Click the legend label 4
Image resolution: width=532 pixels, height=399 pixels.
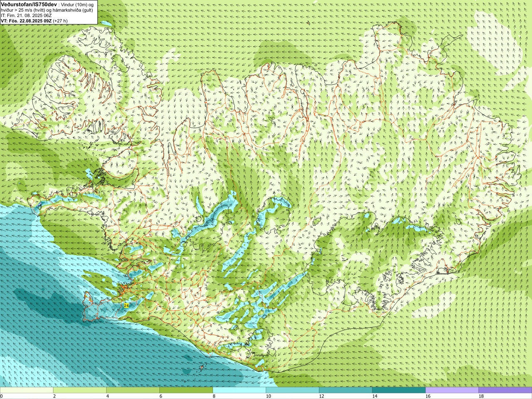pos(108,397)
